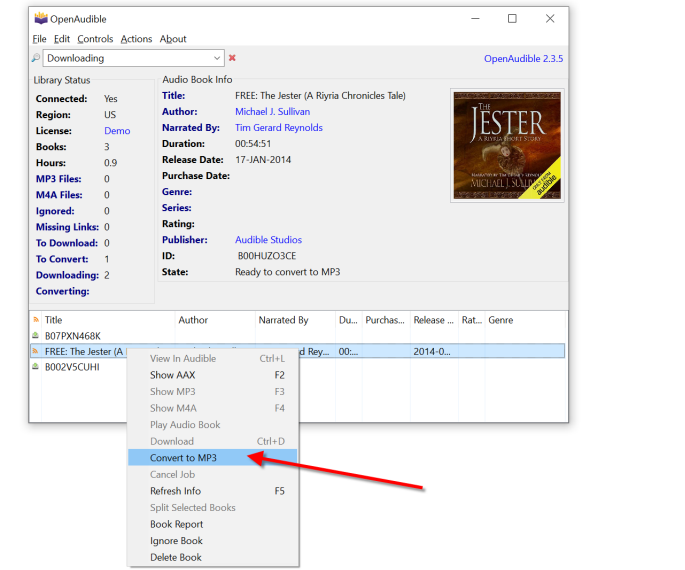Click the B00HUZO3CE ID value
The image size is (685, 570).
[267, 256]
